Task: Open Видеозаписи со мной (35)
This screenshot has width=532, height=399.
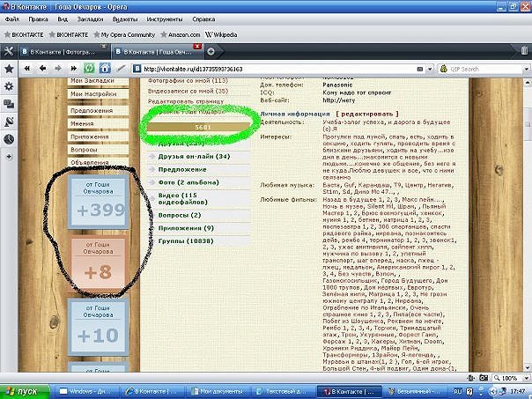Action: click(x=188, y=91)
